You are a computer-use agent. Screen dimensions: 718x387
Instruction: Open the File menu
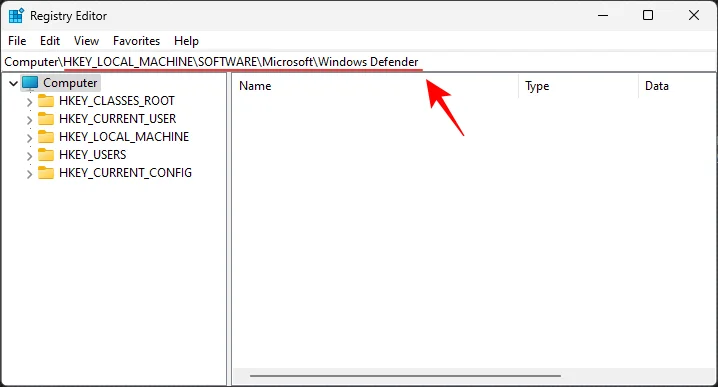17,41
